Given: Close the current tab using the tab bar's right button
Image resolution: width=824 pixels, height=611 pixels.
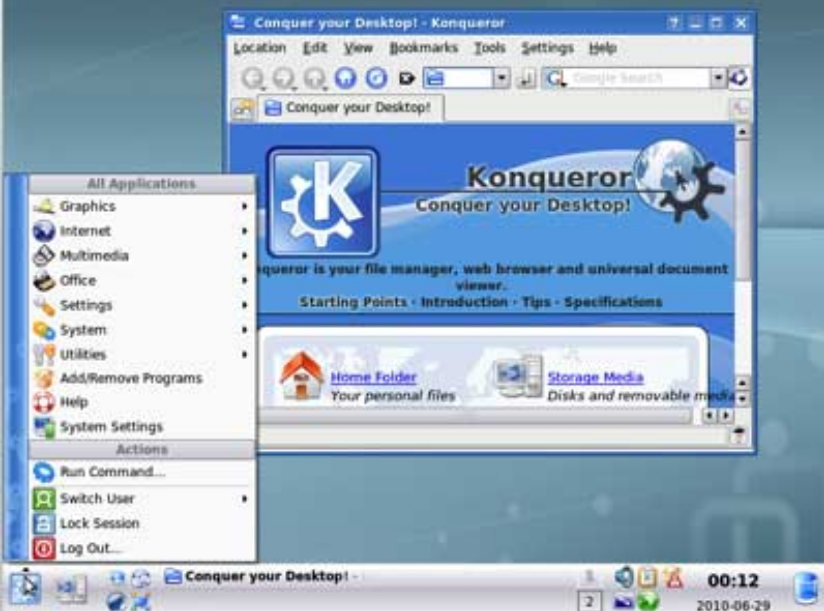Looking at the screenshot, I should 740,108.
